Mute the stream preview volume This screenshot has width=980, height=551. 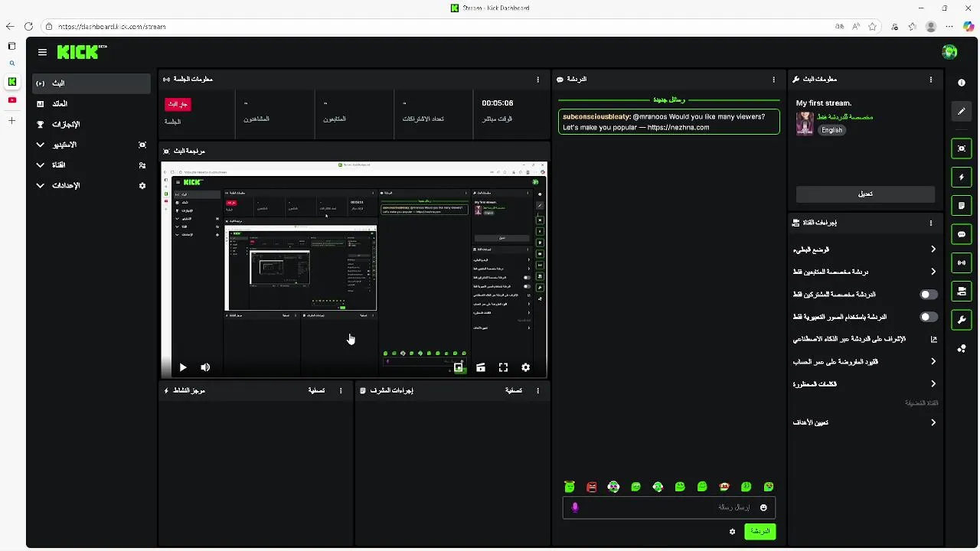pos(205,367)
